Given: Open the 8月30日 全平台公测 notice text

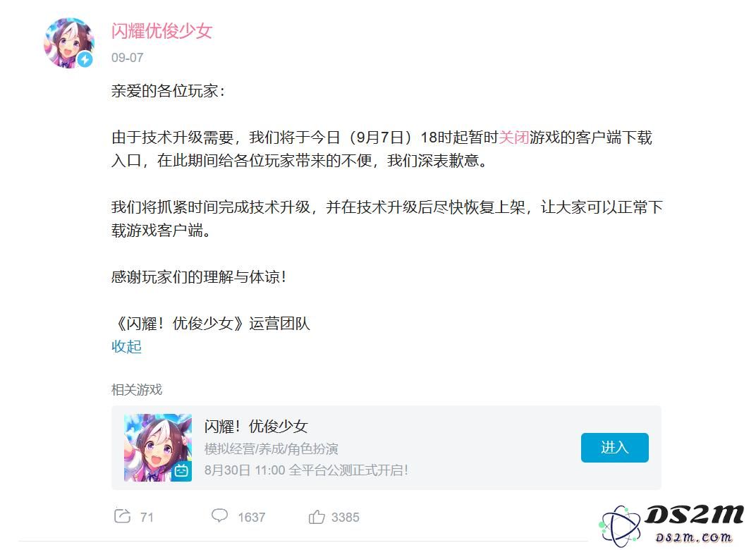Looking at the screenshot, I should (x=306, y=470).
